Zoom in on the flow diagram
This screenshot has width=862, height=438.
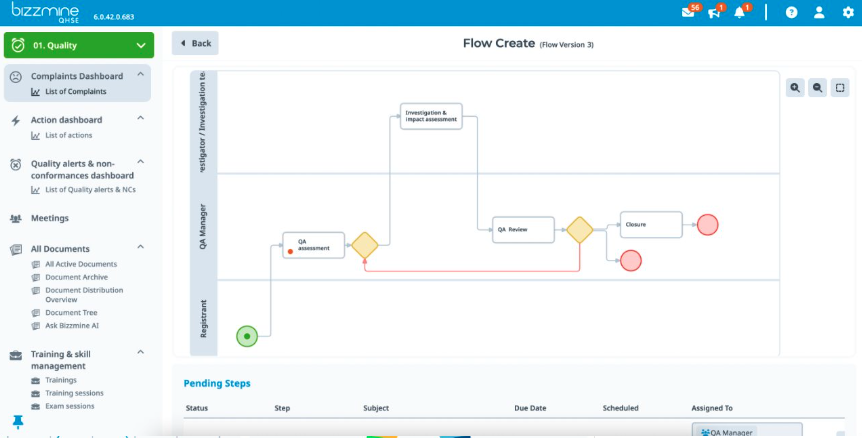click(795, 88)
